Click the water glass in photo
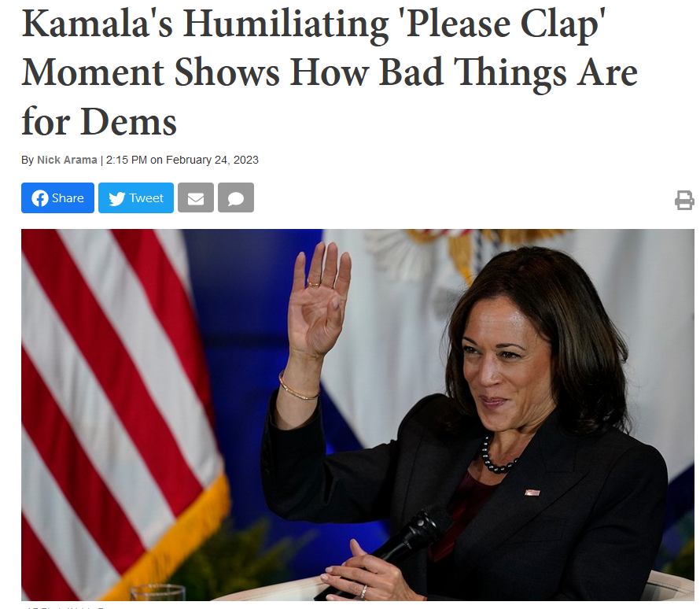 [157, 592]
